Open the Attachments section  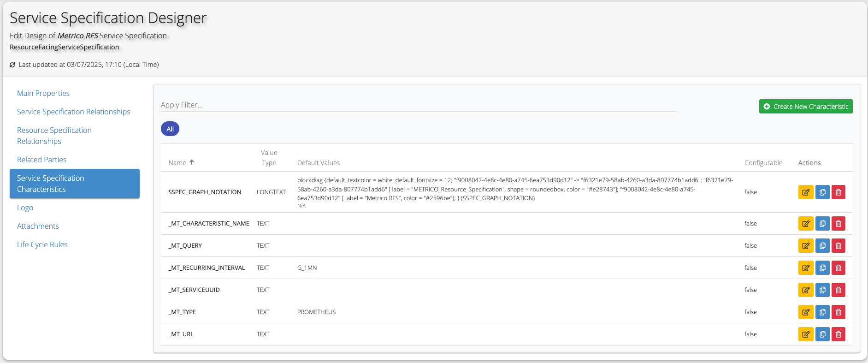click(38, 226)
